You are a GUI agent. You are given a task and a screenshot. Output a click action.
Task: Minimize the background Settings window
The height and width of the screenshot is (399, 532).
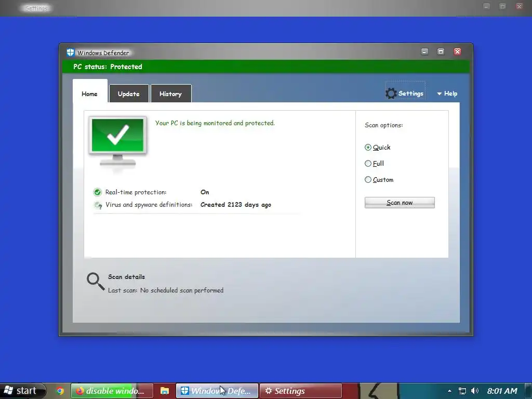(486, 6)
